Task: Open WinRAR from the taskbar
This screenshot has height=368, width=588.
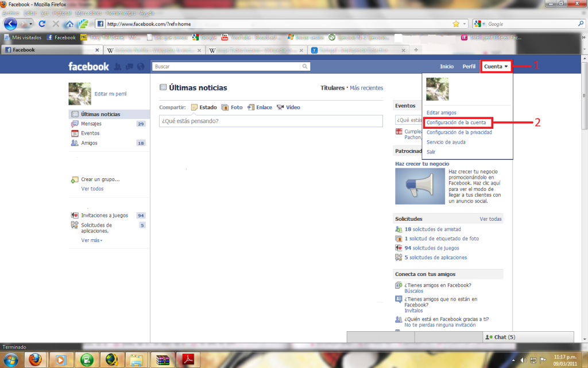Action: [x=163, y=359]
